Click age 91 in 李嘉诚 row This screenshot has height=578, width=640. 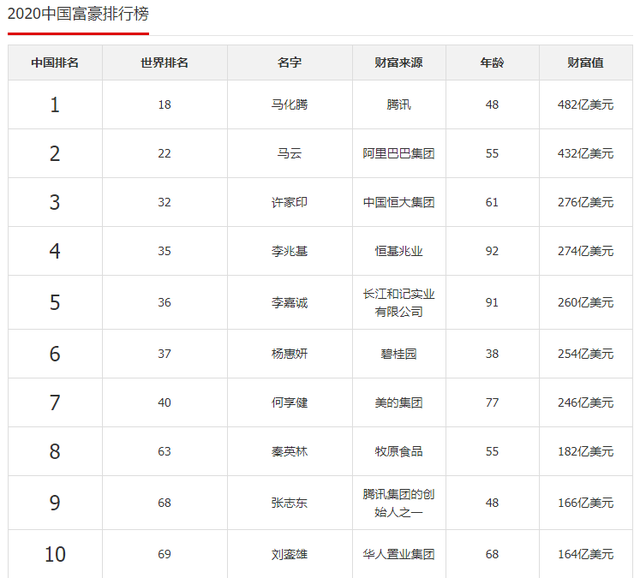492,303
